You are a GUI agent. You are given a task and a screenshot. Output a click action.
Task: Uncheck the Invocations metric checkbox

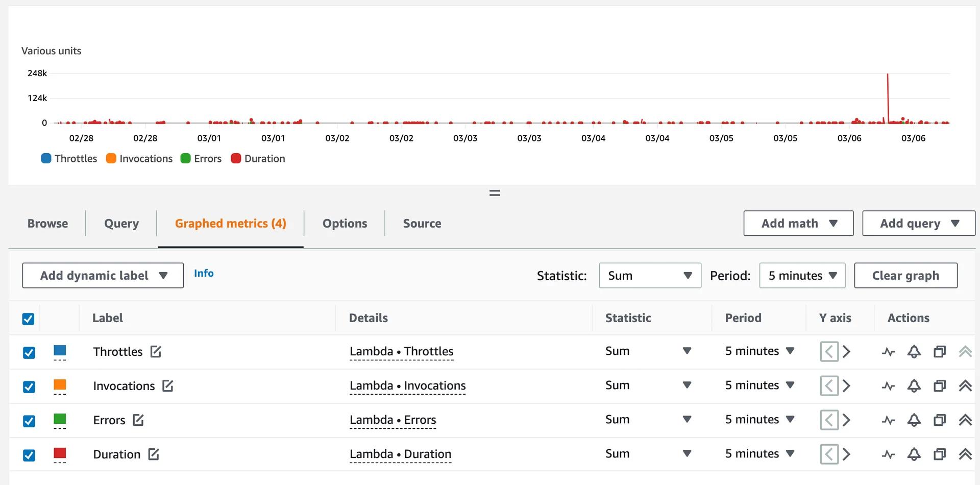click(x=29, y=386)
